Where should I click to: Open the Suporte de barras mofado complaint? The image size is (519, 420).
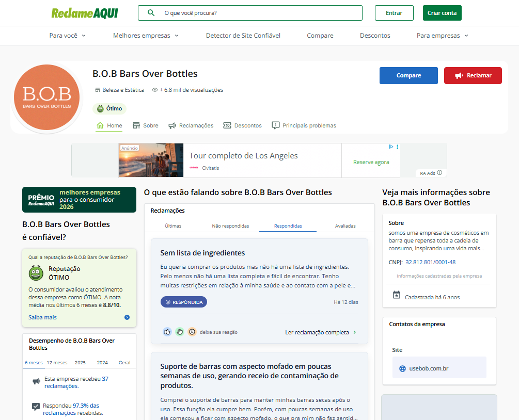coord(249,376)
